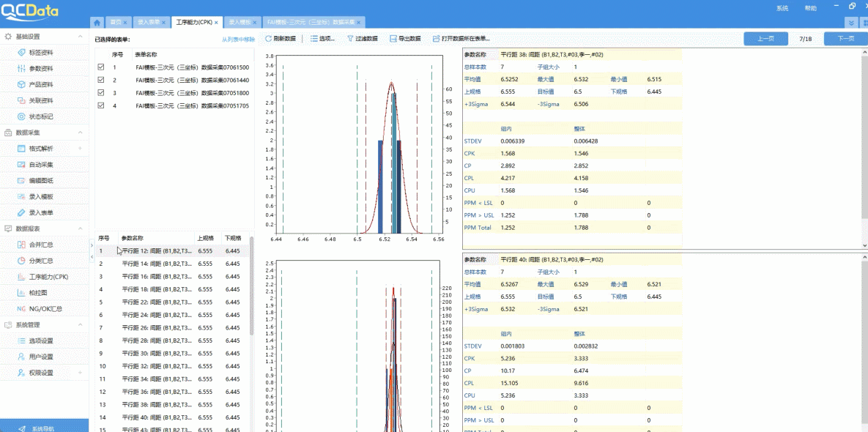Go to next page with 下一页
This screenshot has height=432, width=868.
(x=845, y=39)
